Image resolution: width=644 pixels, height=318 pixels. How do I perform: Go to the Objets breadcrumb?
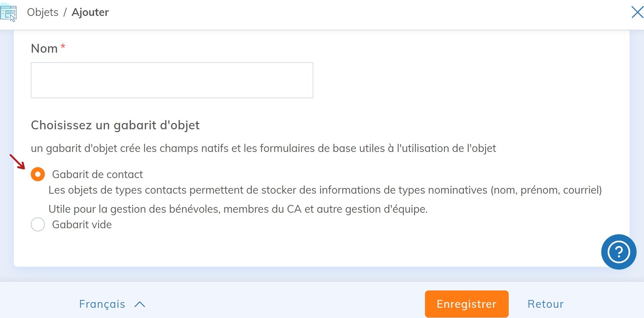43,12
